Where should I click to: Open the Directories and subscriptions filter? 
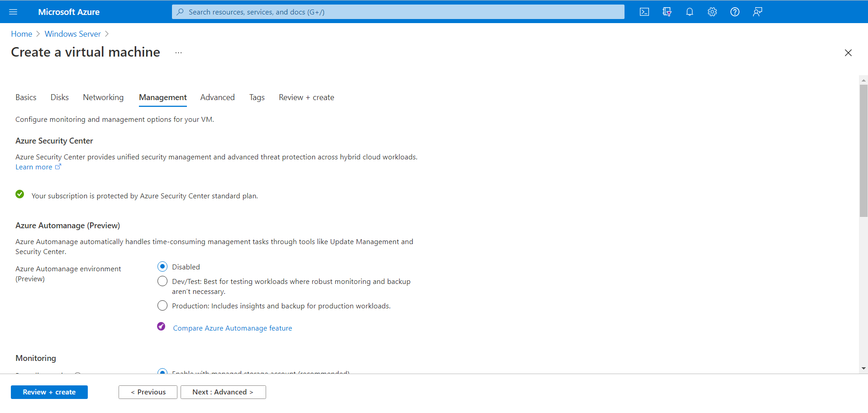(667, 12)
